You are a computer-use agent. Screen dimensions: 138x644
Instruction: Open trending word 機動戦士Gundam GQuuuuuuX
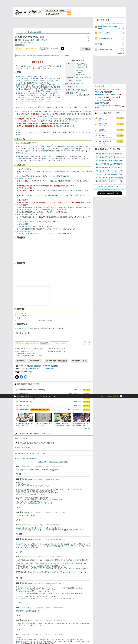(108, 27)
